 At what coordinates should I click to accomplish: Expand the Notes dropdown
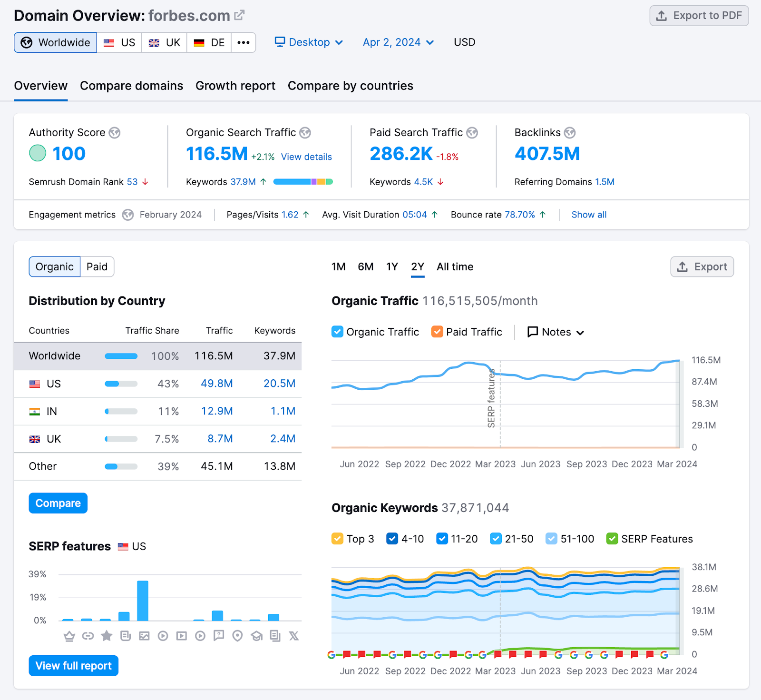click(x=556, y=332)
